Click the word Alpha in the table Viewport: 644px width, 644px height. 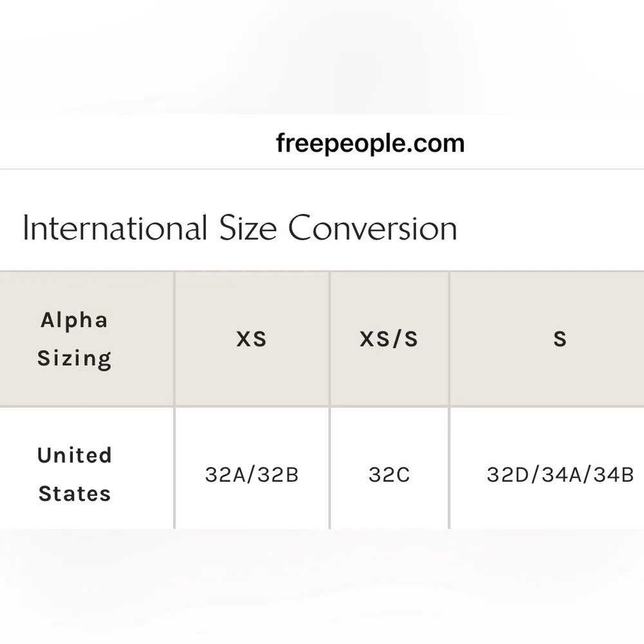click(x=74, y=320)
